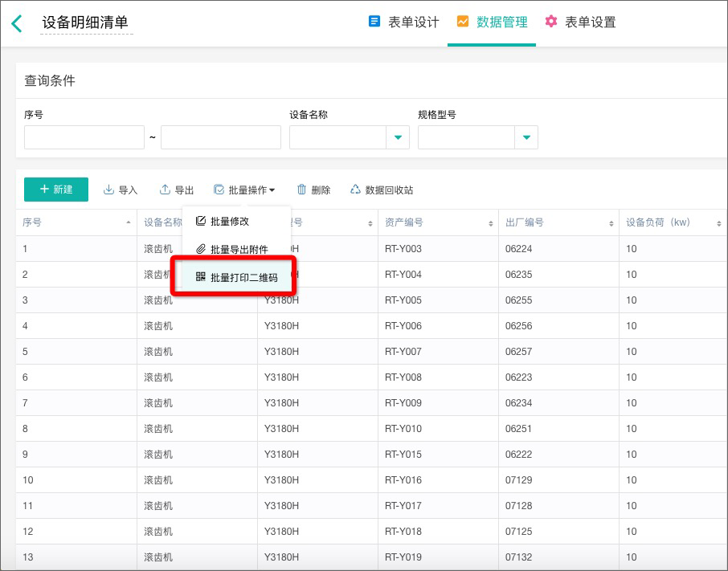This screenshot has width=728, height=571.
Task: Click 滚齿机 in row RT-Y018
Action: [x=158, y=531]
